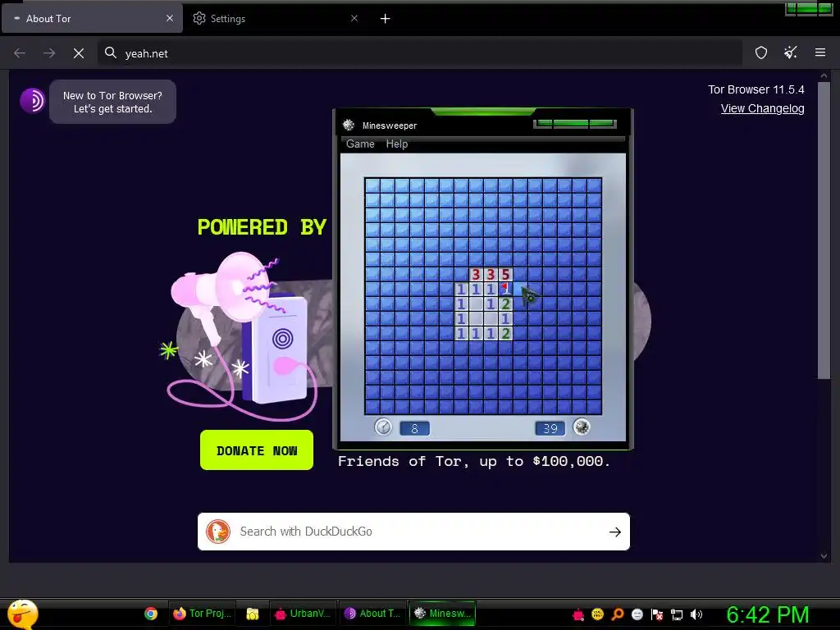Image resolution: width=840 pixels, height=630 pixels.
Task: Switch to Tor Proj... Firefox taskbar item
Action: click(x=202, y=614)
